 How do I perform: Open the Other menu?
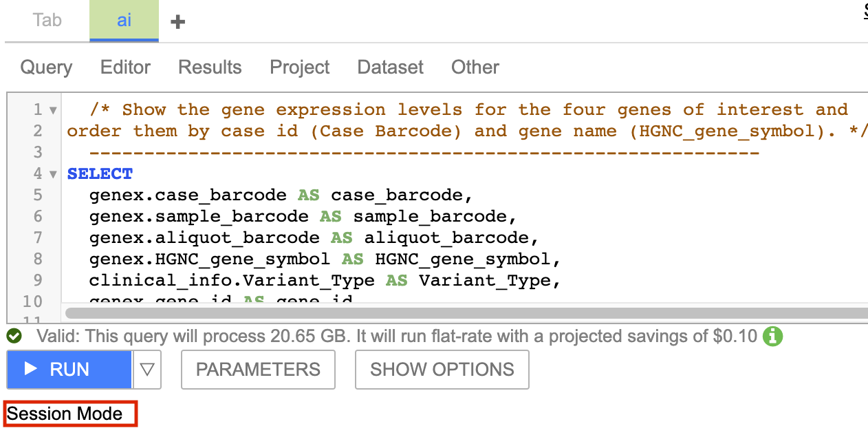coord(475,67)
